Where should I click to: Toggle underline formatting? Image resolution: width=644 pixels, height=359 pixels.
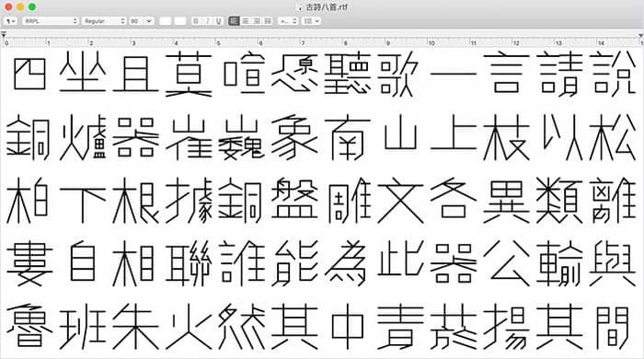(219, 20)
